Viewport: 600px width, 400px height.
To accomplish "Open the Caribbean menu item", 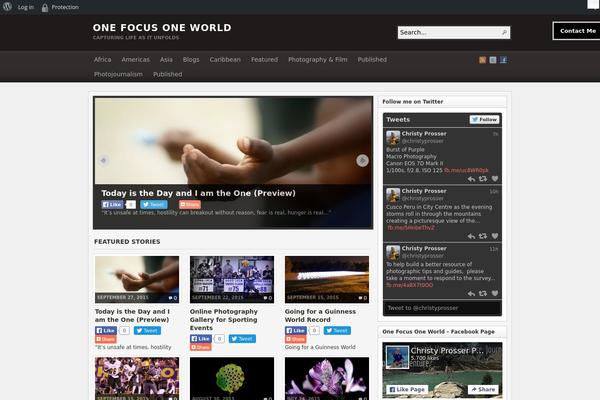I will [x=225, y=60].
